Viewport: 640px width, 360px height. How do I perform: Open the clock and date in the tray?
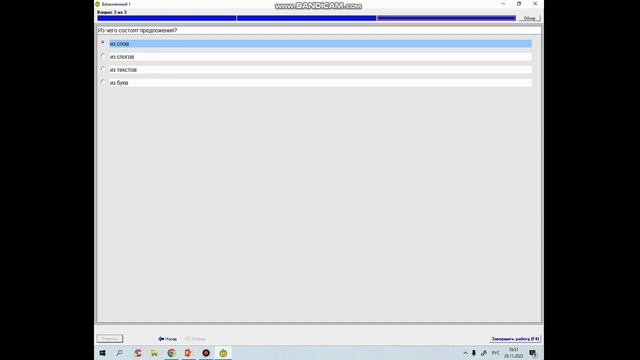tap(513, 353)
